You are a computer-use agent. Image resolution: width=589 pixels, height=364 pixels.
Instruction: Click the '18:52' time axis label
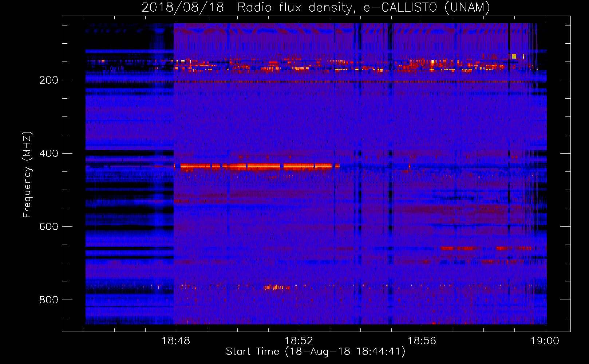coord(299,341)
